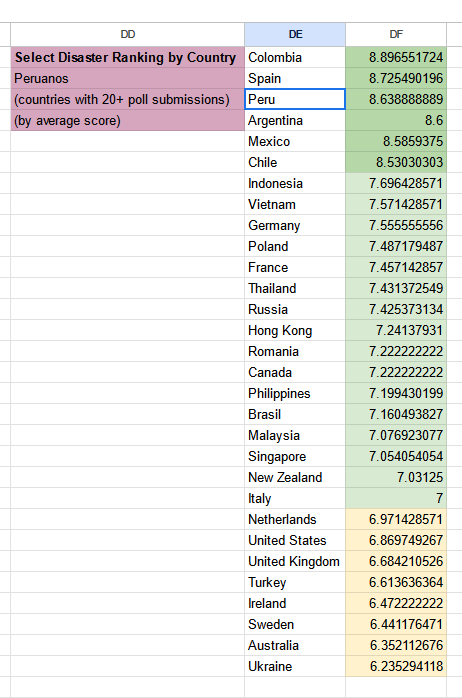Select the United States cell
462x698 pixels.
click(x=295, y=540)
